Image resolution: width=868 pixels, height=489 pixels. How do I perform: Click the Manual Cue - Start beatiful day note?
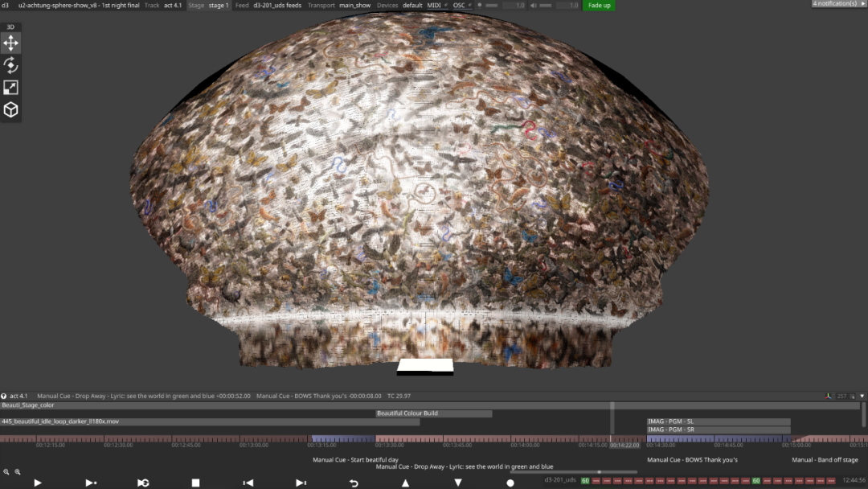(355, 460)
